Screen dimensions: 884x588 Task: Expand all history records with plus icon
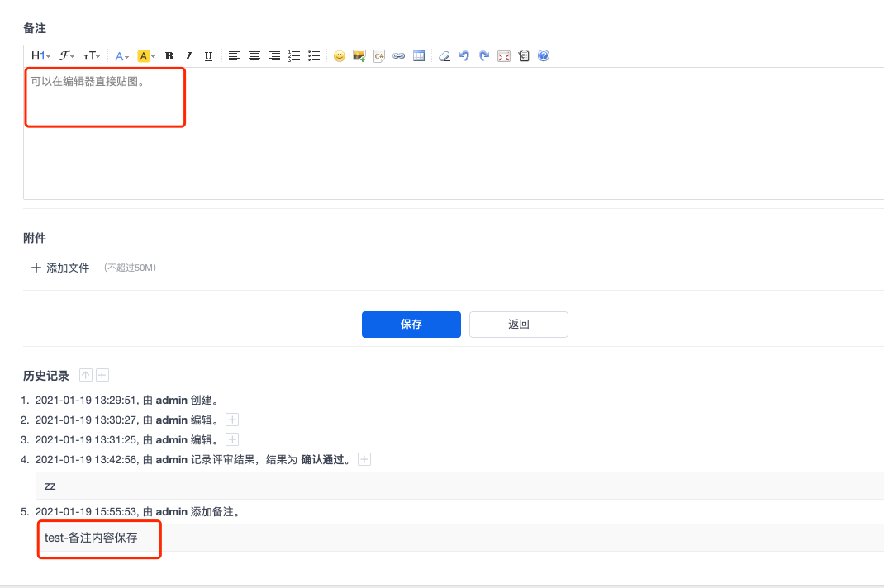point(102,375)
